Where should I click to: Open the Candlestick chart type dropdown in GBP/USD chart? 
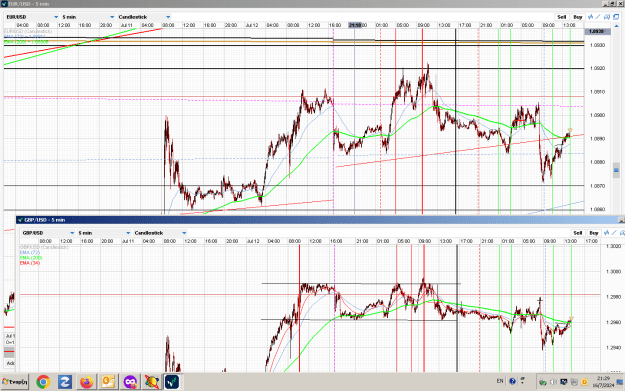[x=160, y=233]
